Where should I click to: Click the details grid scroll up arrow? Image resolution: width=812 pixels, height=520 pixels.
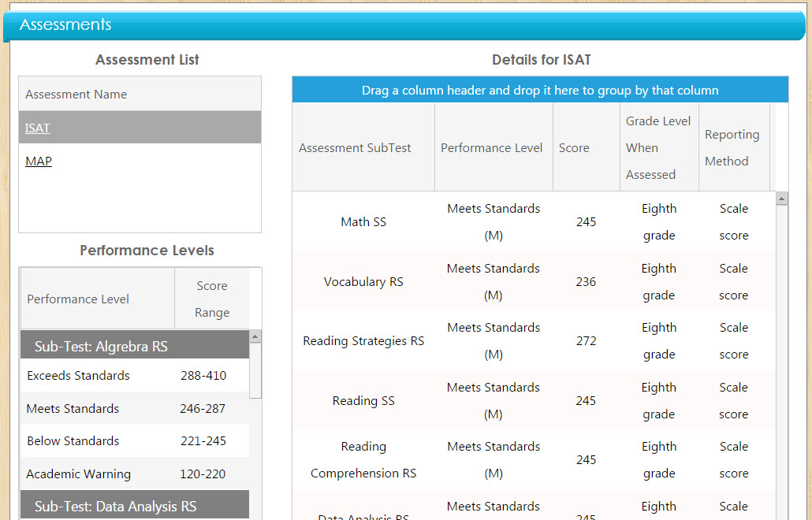[x=782, y=199]
